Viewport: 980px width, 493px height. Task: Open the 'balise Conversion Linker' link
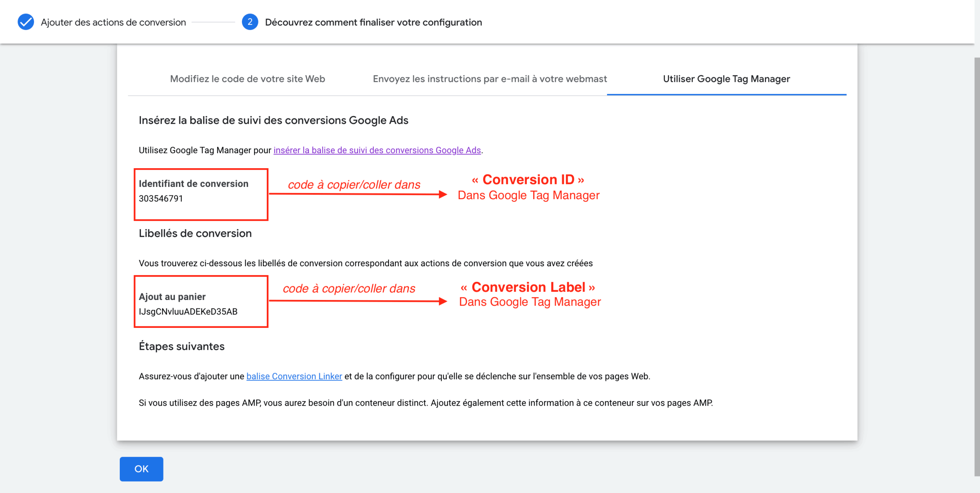(x=294, y=376)
